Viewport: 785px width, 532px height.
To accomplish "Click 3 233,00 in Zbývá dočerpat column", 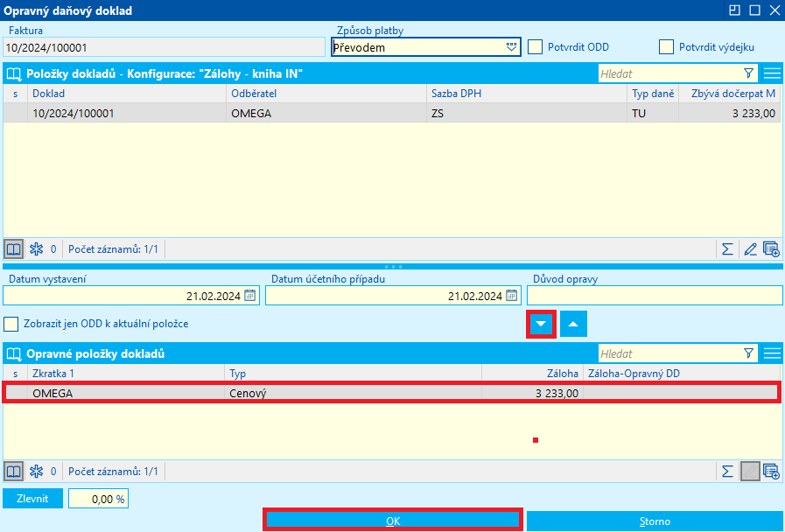I will [730, 113].
